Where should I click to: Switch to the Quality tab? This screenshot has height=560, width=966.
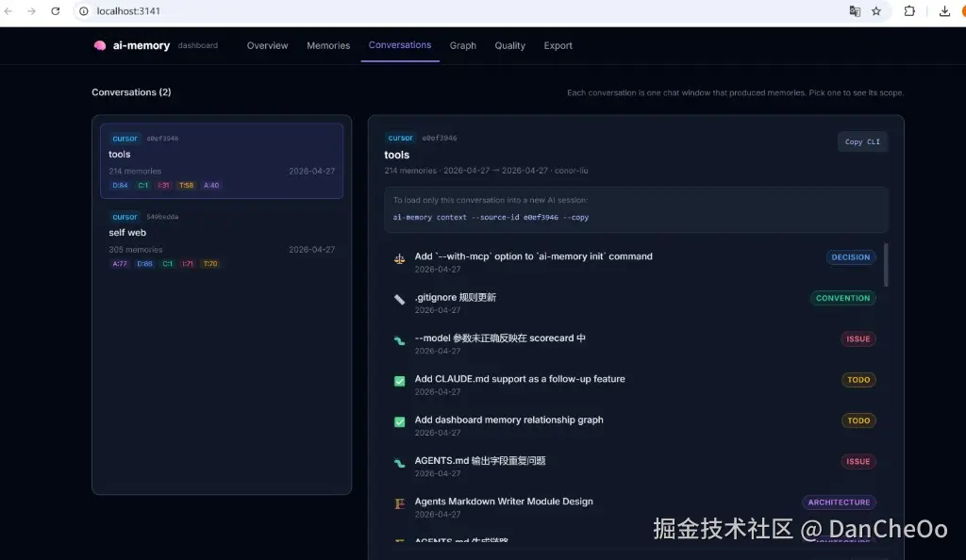pyautogui.click(x=509, y=45)
